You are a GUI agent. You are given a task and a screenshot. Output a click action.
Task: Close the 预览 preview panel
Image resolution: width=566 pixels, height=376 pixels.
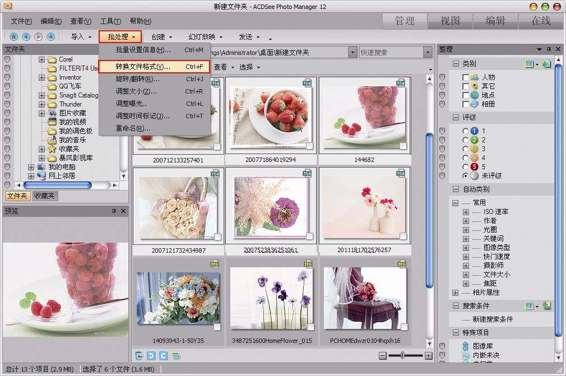click(123, 211)
